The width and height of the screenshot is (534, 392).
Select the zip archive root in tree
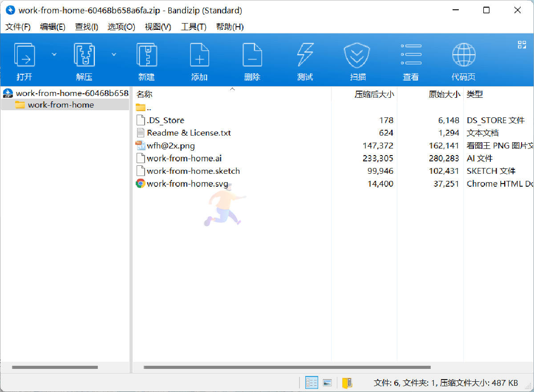pyautogui.click(x=66, y=93)
